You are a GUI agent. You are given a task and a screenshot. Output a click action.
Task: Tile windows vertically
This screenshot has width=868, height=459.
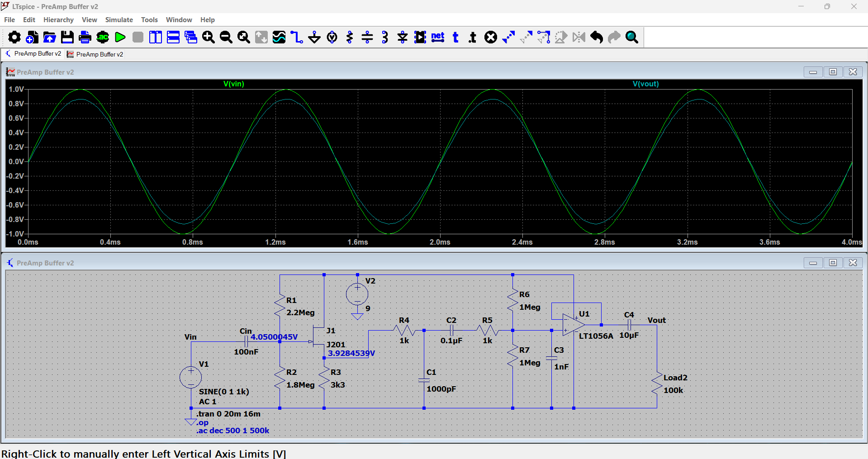pos(156,37)
